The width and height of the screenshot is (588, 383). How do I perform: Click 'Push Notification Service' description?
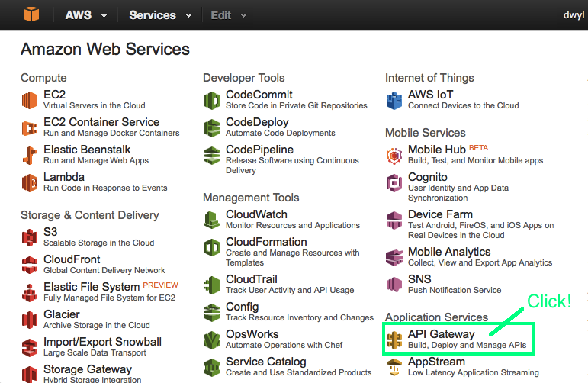pos(455,291)
